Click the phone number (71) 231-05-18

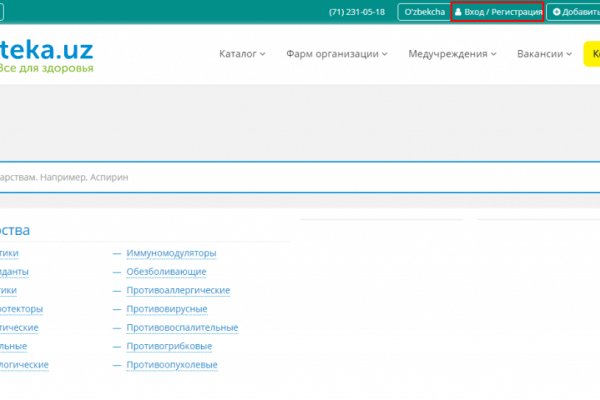tap(356, 12)
